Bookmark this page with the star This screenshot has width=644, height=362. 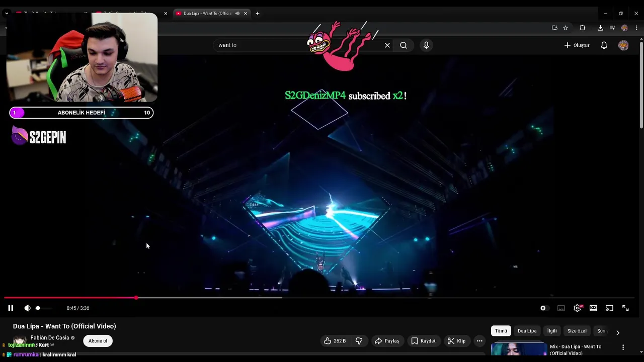[566, 28]
